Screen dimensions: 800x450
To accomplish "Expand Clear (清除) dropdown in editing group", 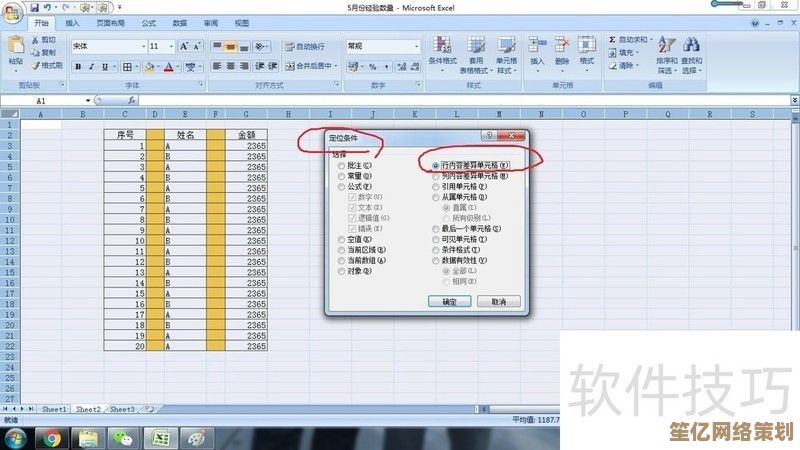I will (x=637, y=66).
